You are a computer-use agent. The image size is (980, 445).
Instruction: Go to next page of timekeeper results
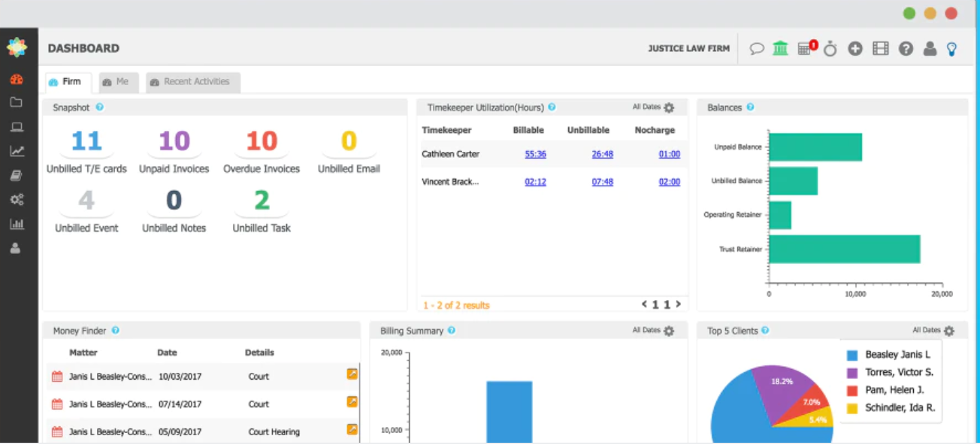tap(678, 304)
